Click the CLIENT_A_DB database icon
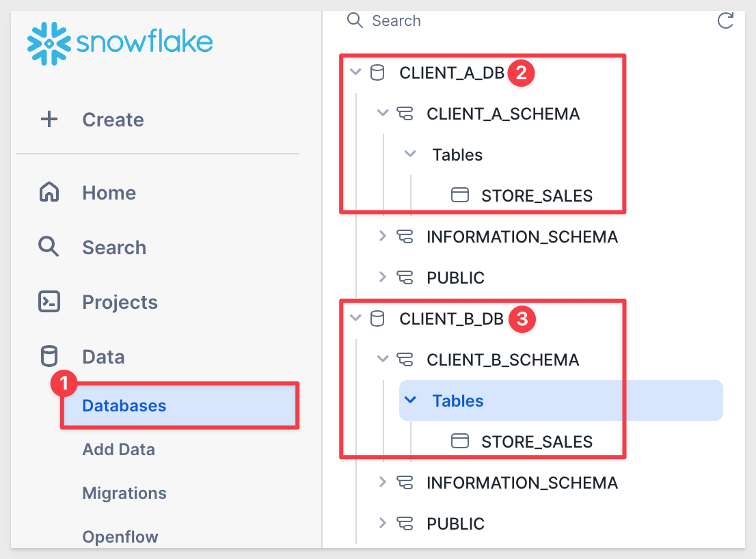The image size is (756, 559). (x=377, y=72)
